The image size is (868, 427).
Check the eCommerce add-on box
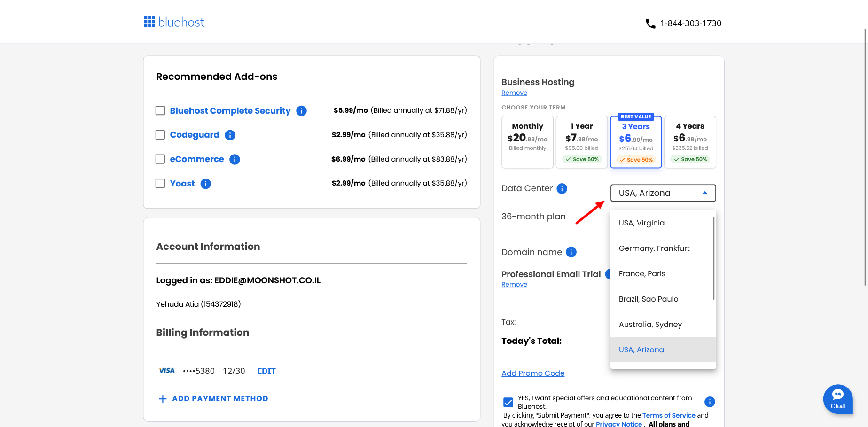[x=160, y=159]
